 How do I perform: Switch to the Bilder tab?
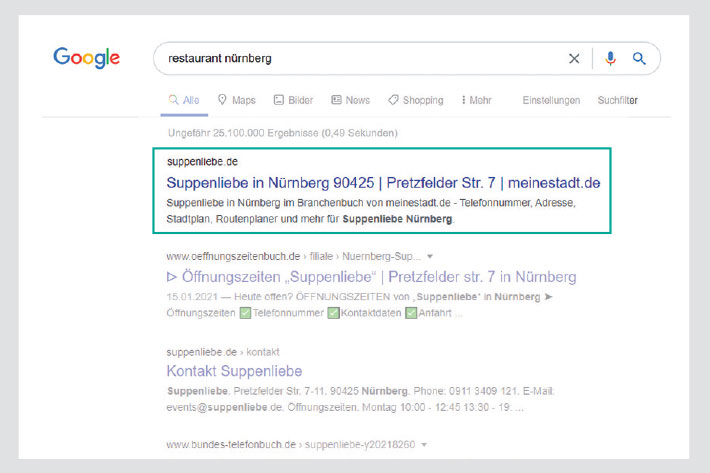pos(293,100)
